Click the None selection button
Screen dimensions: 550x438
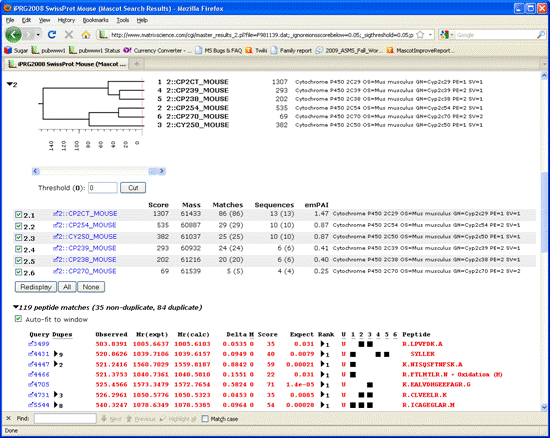(x=91, y=287)
